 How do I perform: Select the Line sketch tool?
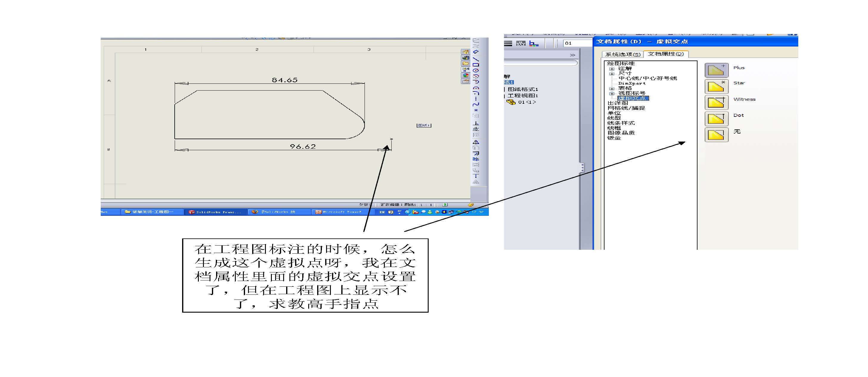pyautogui.click(x=476, y=59)
